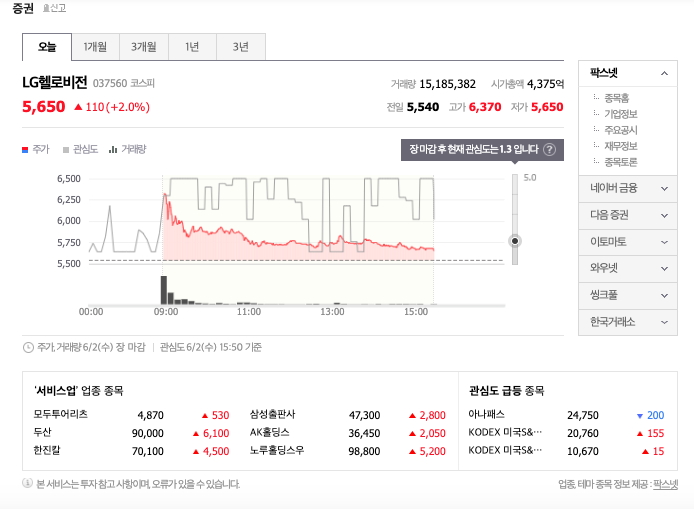Open the 재무정보 link
The height and width of the screenshot is (509, 694).
[x=621, y=146]
